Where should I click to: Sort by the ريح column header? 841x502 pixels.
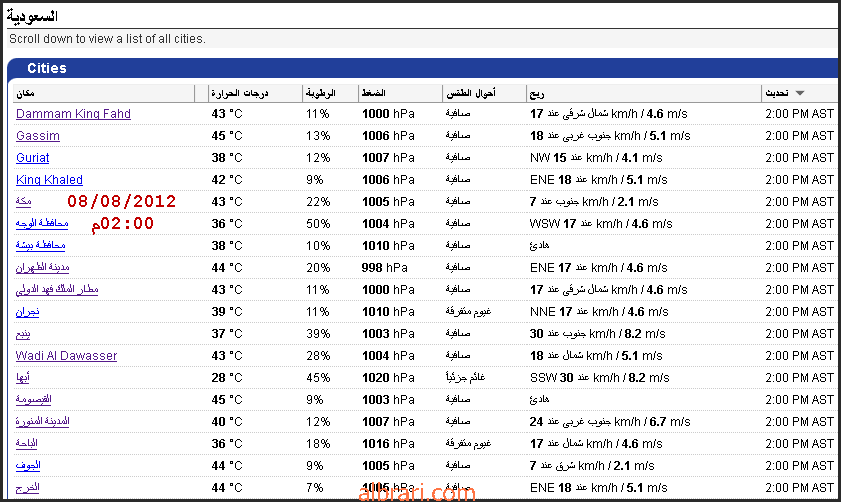point(537,94)
